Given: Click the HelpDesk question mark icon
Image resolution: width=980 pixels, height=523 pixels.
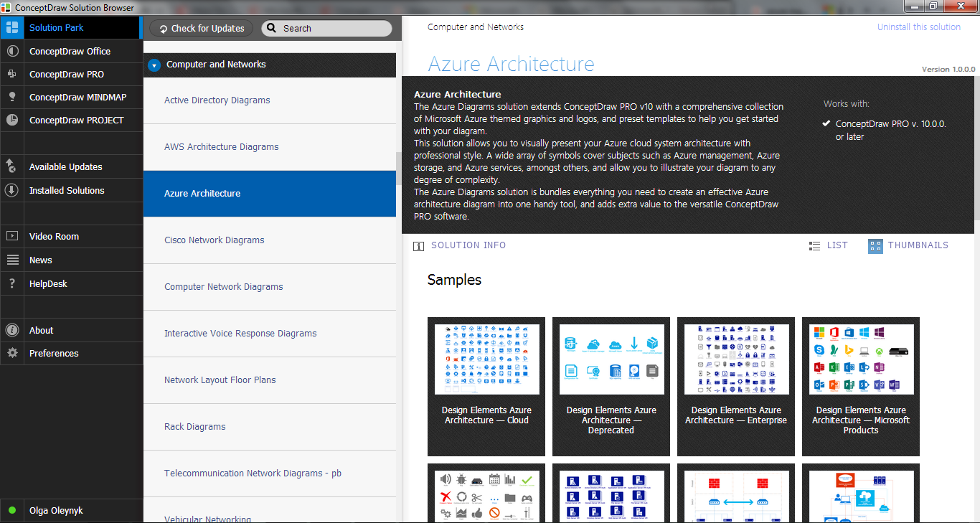Looking at the screenshot, I should pos(12,283).
